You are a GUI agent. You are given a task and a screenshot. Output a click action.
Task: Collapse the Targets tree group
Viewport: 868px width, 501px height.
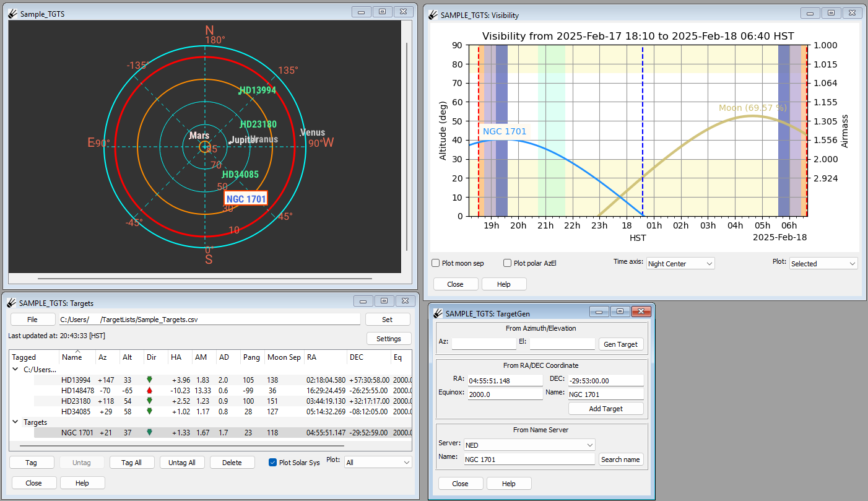(15, 422)
